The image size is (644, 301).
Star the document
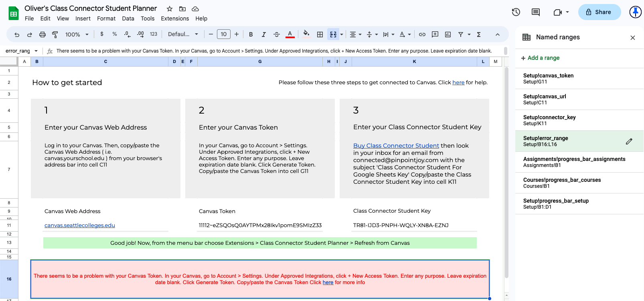(170, 9)
